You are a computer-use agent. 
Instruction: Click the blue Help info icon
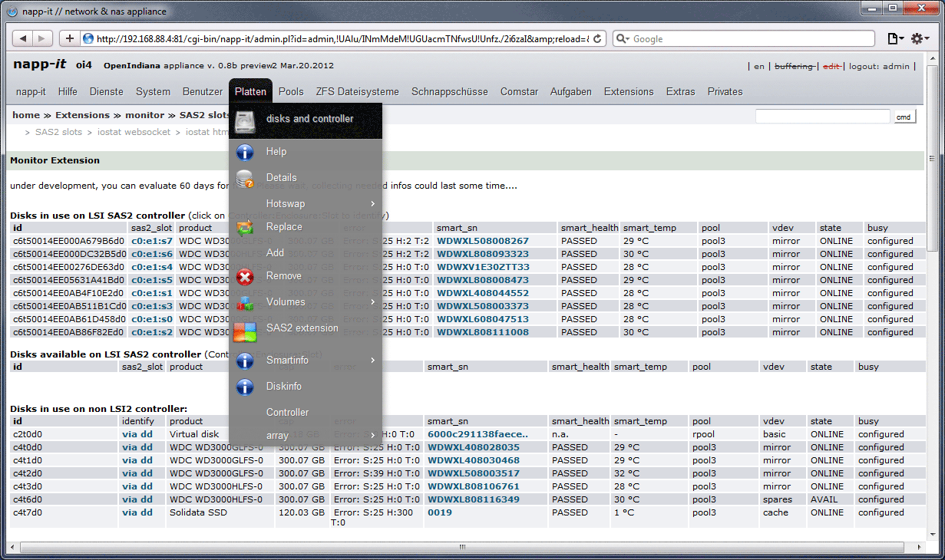(244, 152)
